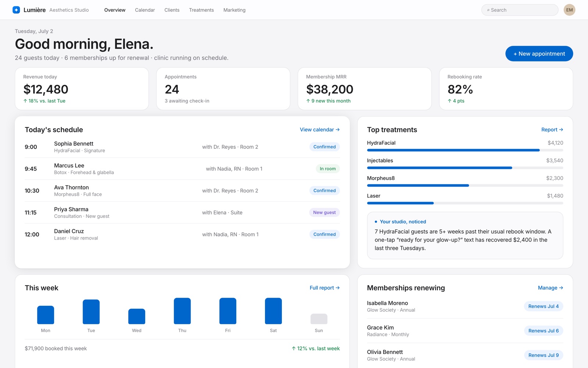Go to the Treatments tab
This screenshot has width=588, height=368.
pos(201,10)
